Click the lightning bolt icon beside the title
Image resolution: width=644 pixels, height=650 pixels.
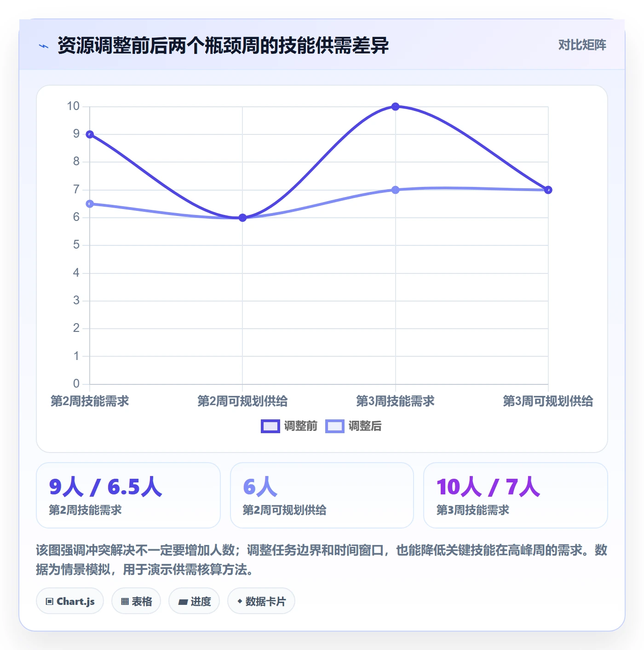tap(44, 46)
